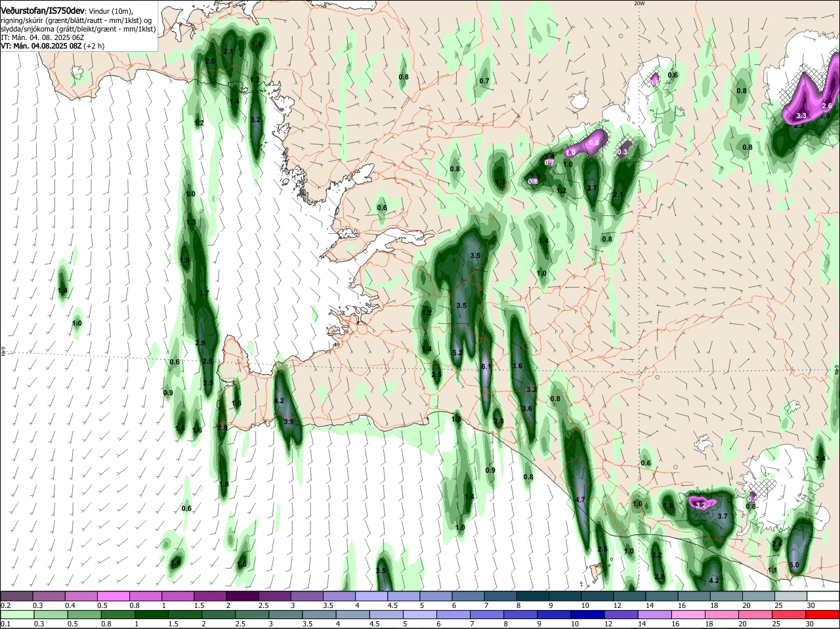Click the white 2.6 snowfall value
Image resolution: width=840 pixels, height=629 pixels.
(x=827, y=106)
